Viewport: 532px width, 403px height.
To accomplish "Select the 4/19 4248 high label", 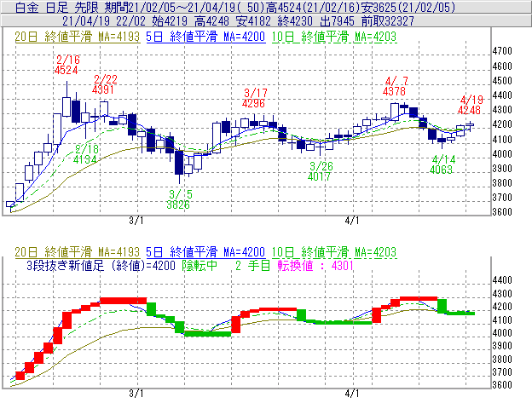I will pyautogui.click(x=470, y=105).
